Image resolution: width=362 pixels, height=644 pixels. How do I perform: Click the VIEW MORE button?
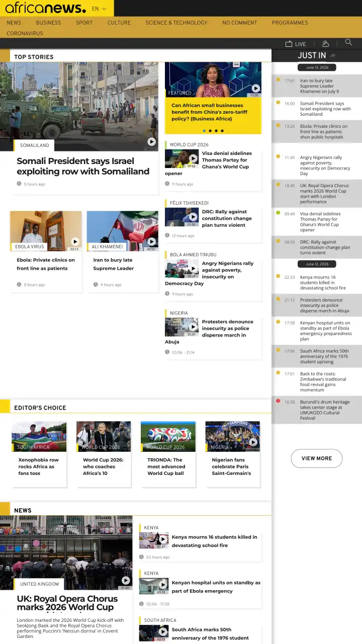(x=317, y=458)
